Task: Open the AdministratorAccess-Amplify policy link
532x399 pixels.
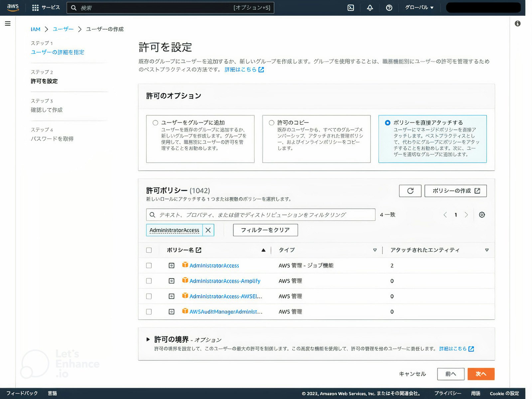Action: (x=225, y=281)
